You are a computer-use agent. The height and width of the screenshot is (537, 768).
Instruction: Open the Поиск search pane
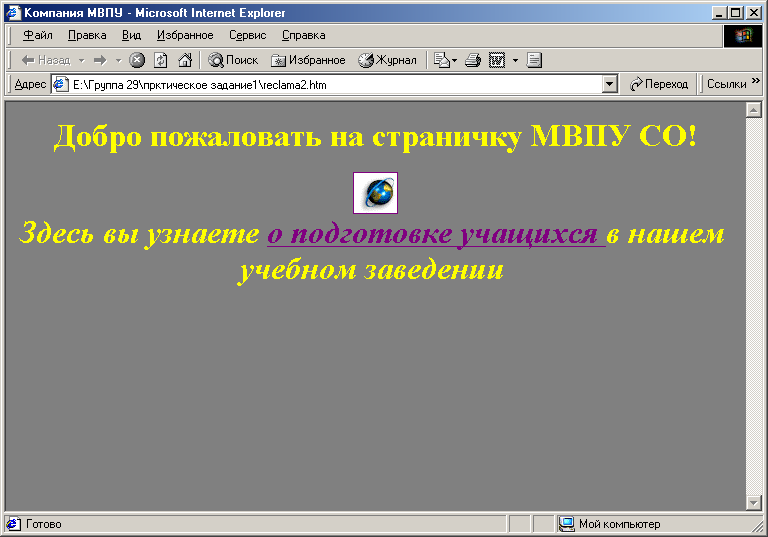pos(233,60)
